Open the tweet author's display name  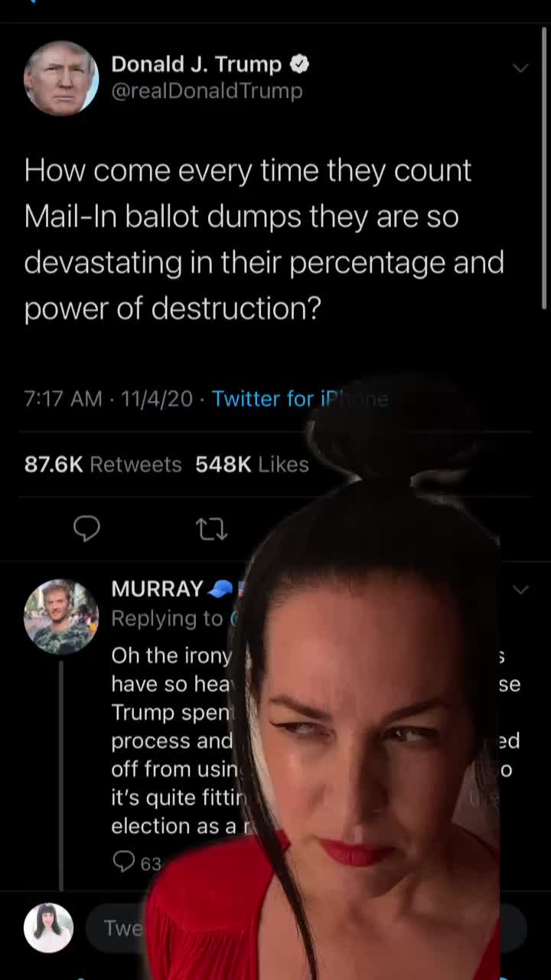pyautogui.click(x=197, y=64)
